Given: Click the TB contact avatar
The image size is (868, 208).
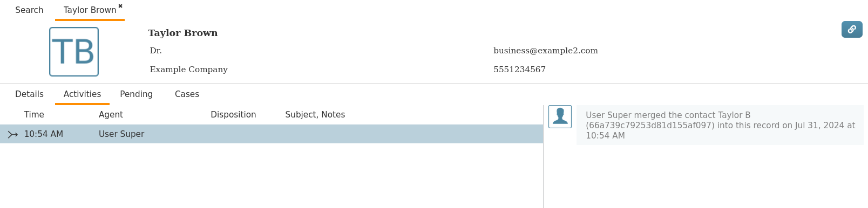Looking at the screenshot, I should [x=74, y=52].
